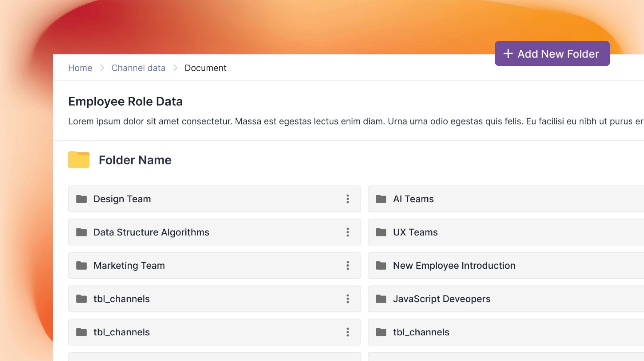Click the plus icon in Add New Folder

click(508, 53)
